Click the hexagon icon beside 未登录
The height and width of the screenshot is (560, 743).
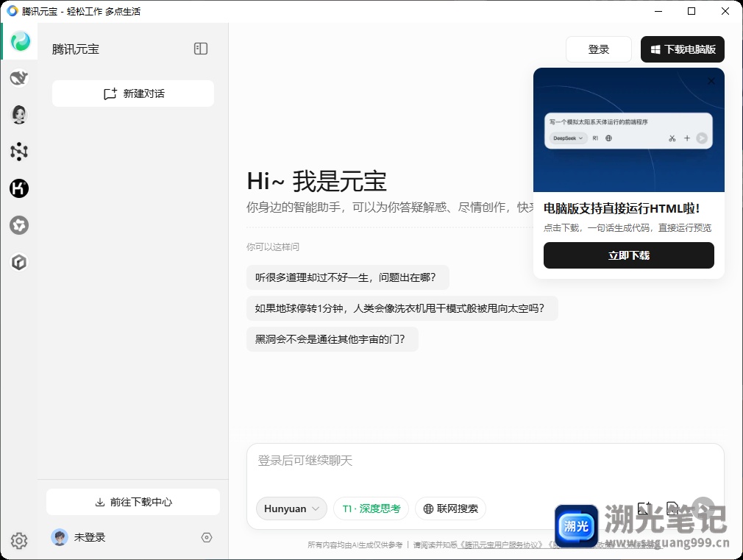point(207,537)
